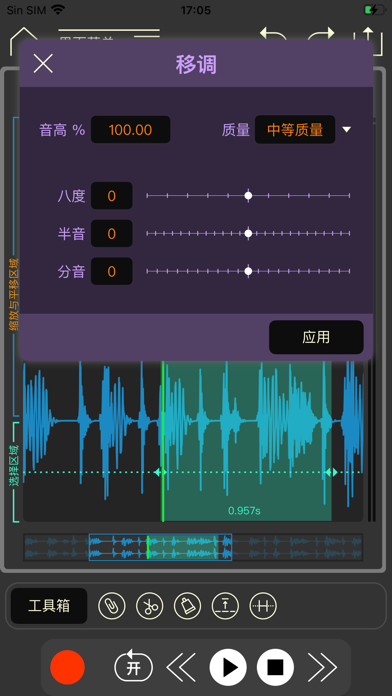This screenshot has height=696, width=392.
Task: Click the 半音 semitone value field
Action: click(x=111, y=233)
